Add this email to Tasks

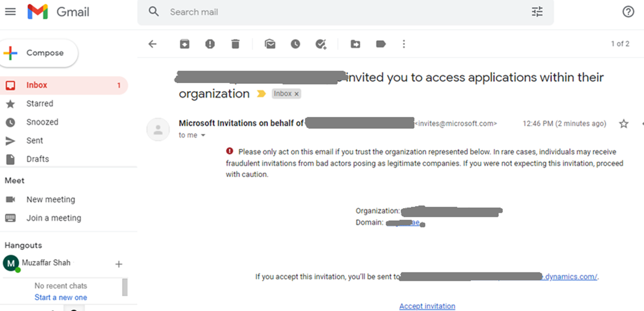point(321,44)
